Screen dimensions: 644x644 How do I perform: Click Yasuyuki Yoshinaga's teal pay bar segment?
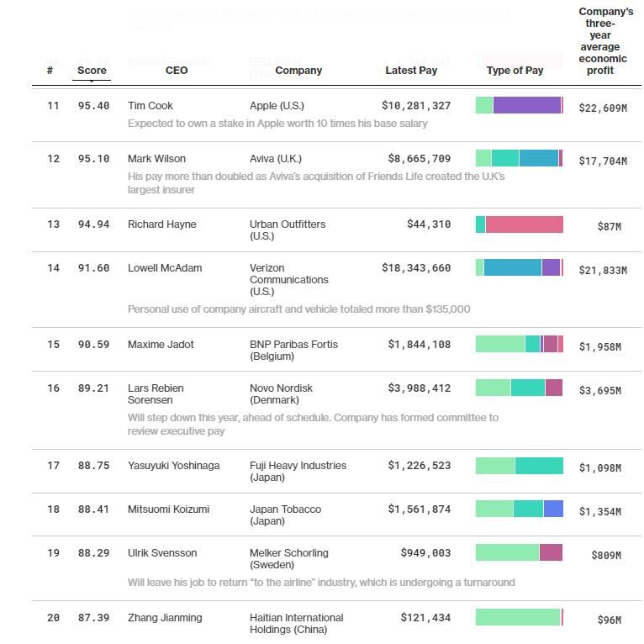(x=539, y=466)
